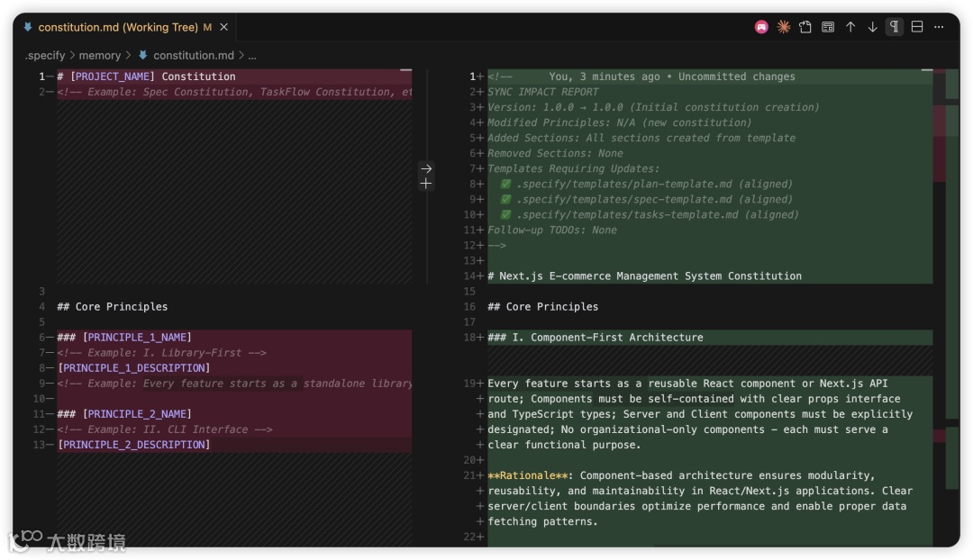Click the pink gamepad extension icon

click(761, 27)
